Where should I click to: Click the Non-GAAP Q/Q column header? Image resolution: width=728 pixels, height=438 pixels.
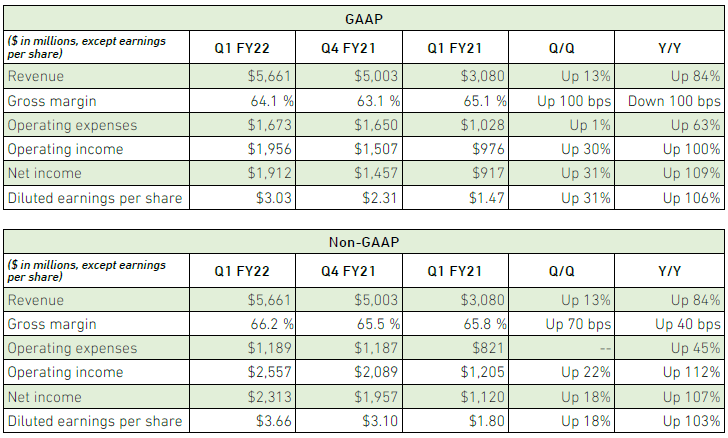pos(562,270)
